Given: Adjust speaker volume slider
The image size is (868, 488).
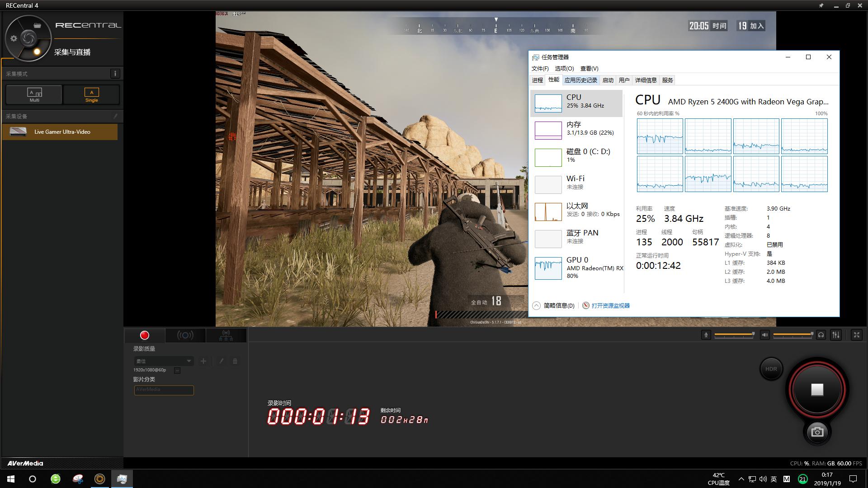Looking at the screenshot, I should pyautogui.click(x=793, y=335).
